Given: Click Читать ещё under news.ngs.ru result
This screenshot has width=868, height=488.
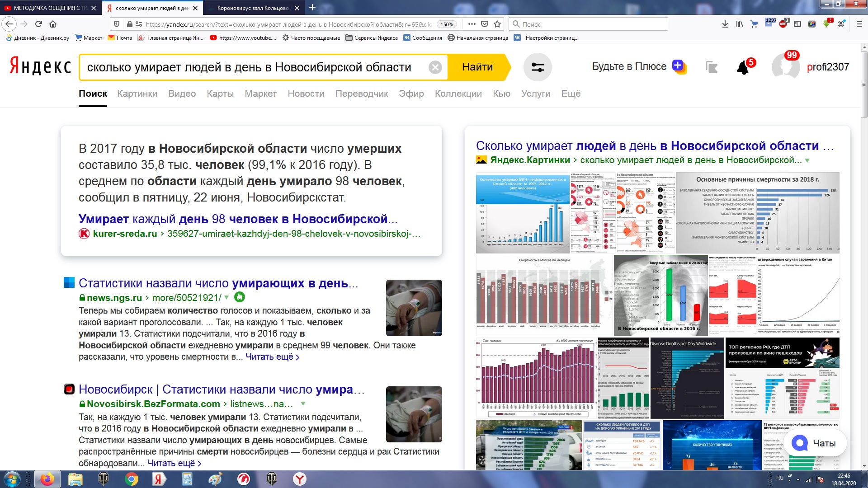Looking at the screenshot, I should (x=272, y=357).
